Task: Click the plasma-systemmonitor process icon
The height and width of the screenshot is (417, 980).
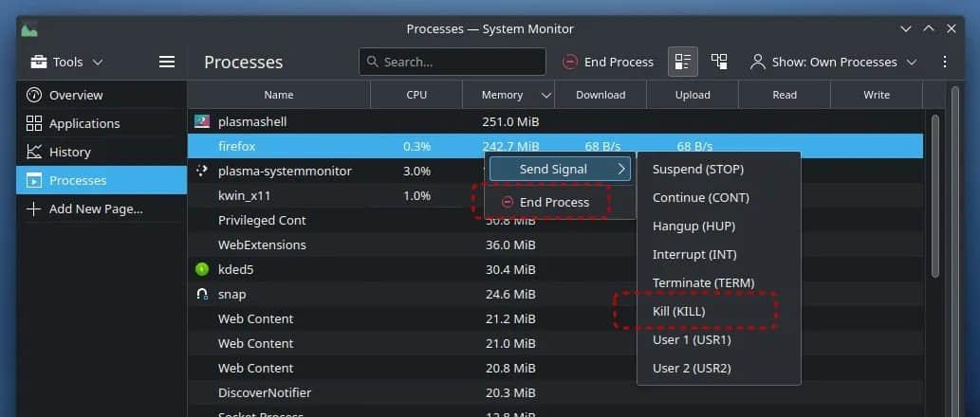Action: 201,171
